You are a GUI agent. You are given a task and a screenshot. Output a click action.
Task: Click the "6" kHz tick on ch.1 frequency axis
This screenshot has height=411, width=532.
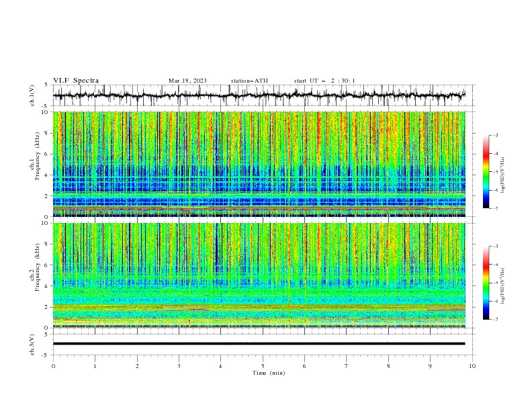[x=47, y=154]
